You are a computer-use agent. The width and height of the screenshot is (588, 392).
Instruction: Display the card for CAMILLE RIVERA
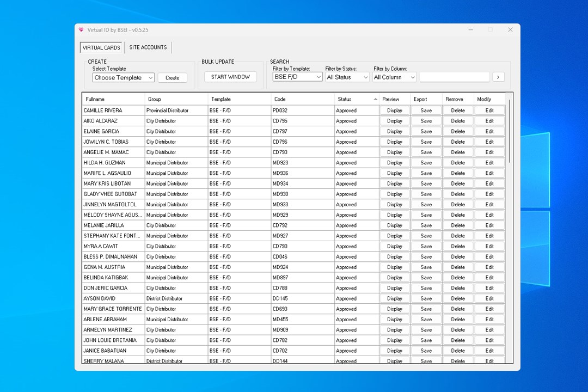coord(395,111)
